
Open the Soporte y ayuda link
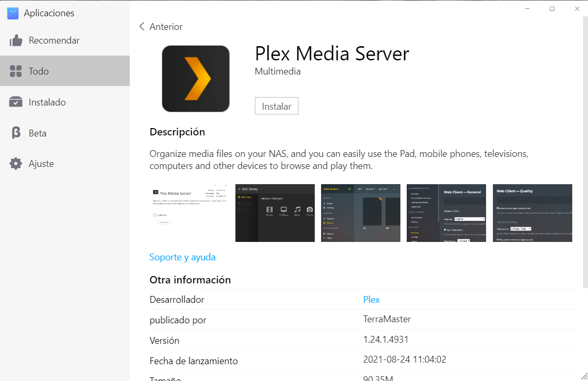point(183,257)
